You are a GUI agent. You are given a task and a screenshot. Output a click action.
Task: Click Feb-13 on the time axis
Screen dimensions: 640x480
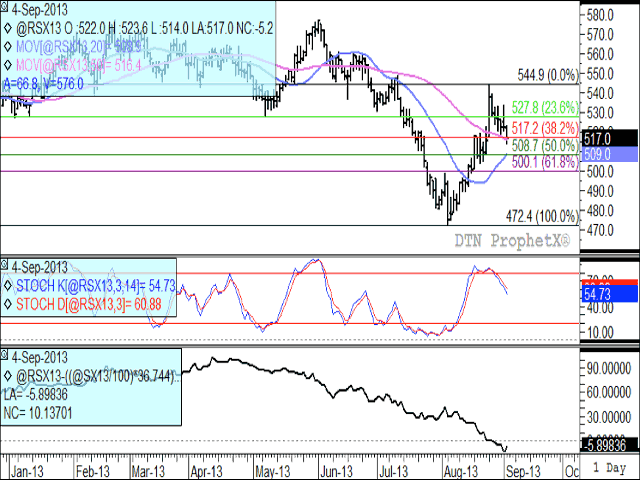coord(93,472)
